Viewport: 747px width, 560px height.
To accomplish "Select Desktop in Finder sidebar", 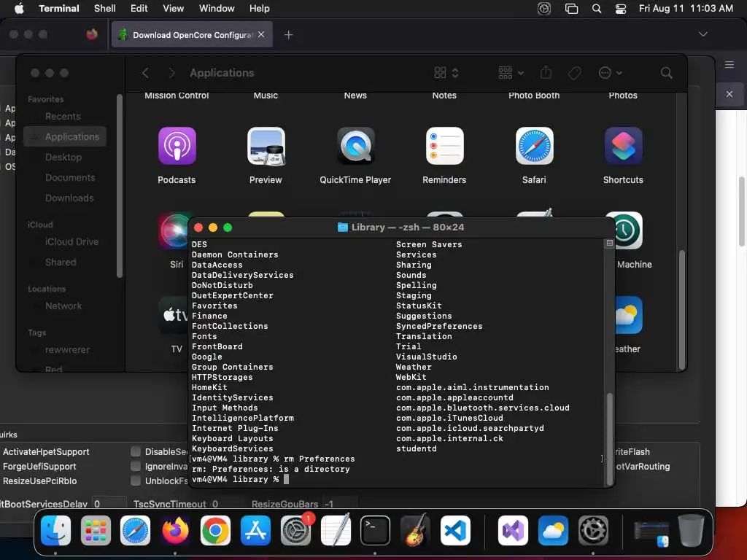I will click(65, 157).
